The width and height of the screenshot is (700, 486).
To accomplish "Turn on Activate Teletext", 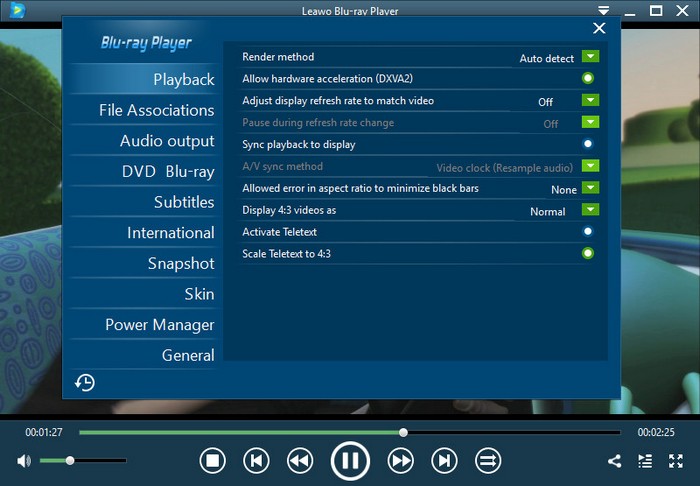I will pos(588,231).
